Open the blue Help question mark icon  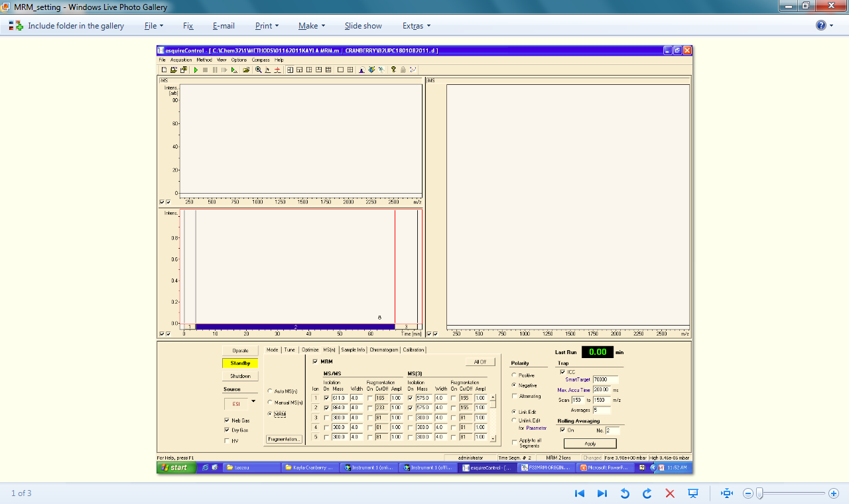[821, 26]
